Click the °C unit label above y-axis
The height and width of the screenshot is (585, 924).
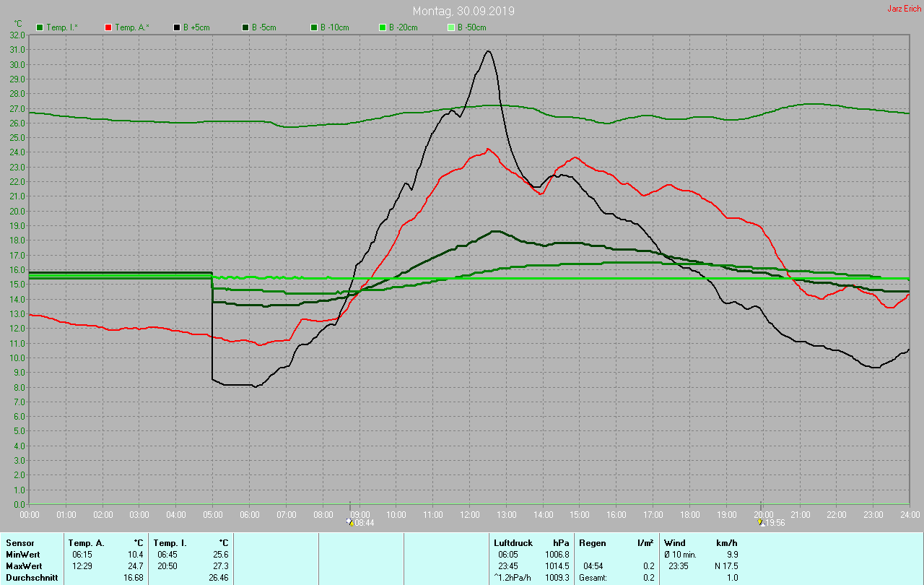[x=18, y=24]
